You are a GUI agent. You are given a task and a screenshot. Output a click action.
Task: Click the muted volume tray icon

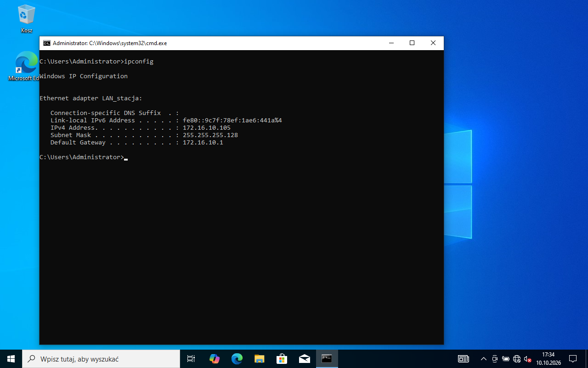(528, 359)
